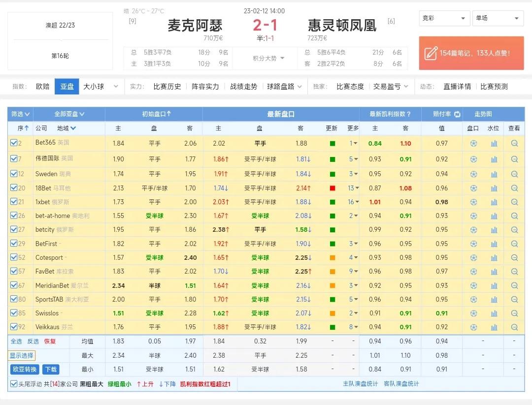
Task: Click the refresh icon beside 赔付率 header
Action: click(457, 114)
